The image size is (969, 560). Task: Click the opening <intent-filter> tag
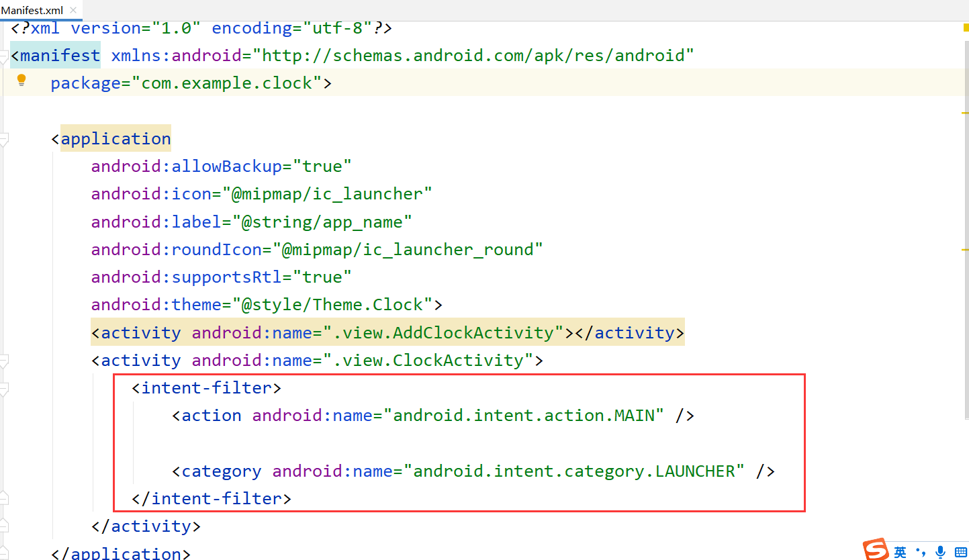(x=207, y=388)
